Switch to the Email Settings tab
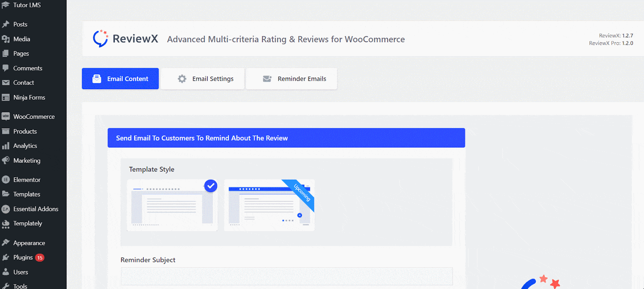This screenshot has width=644, height=289. [203, 78]
